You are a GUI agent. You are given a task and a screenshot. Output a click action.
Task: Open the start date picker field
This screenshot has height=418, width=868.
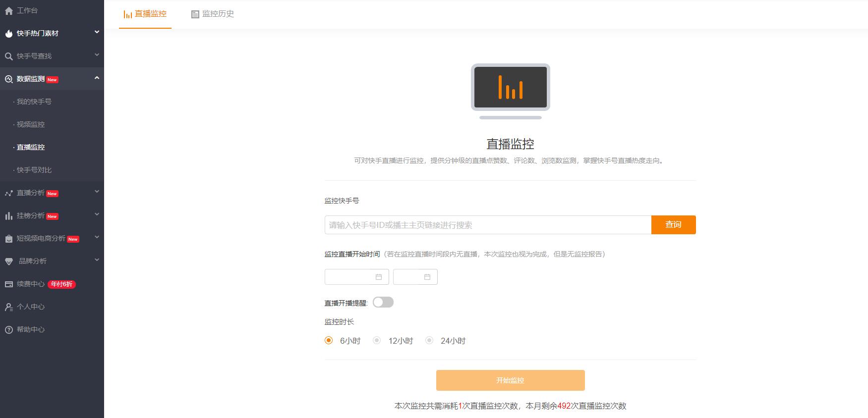pyautogui.click(x=357, y=277)
